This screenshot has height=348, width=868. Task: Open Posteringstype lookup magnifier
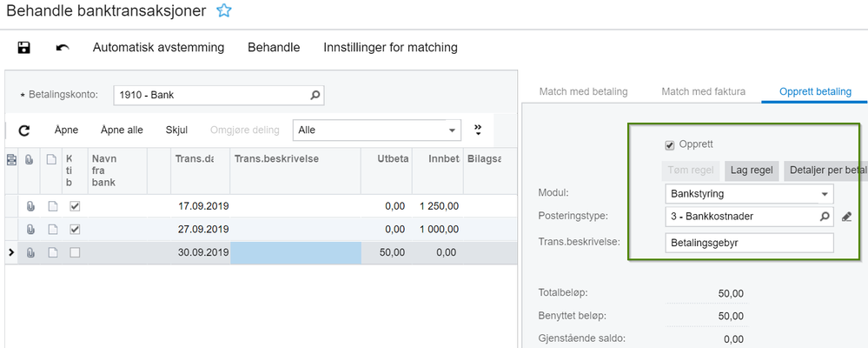point(825,217)
